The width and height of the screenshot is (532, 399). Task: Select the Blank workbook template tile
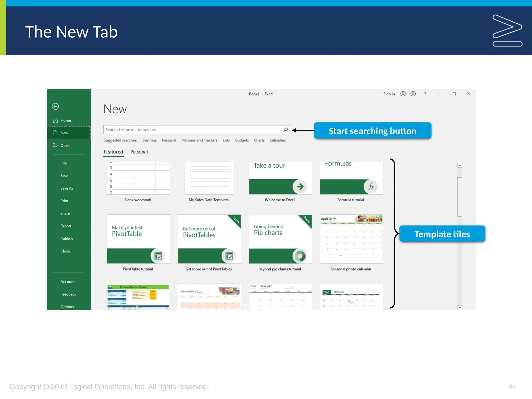(138, 182)
